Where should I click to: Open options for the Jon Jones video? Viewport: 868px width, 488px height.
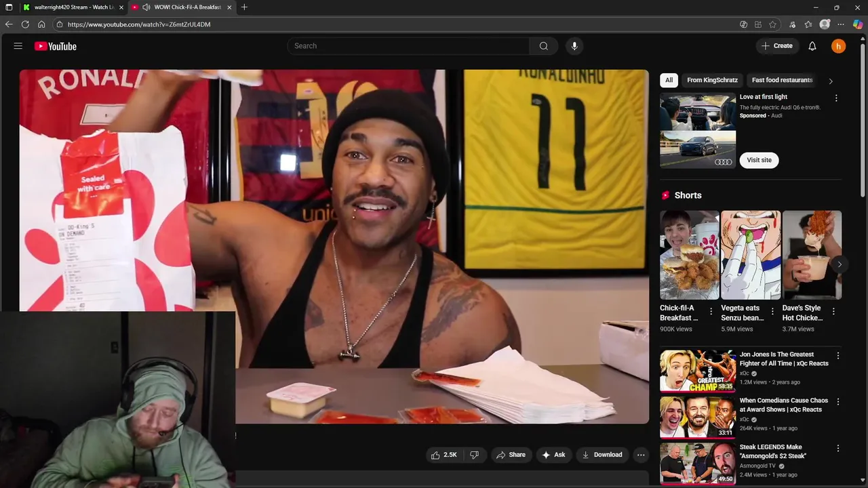pos(838,356)
